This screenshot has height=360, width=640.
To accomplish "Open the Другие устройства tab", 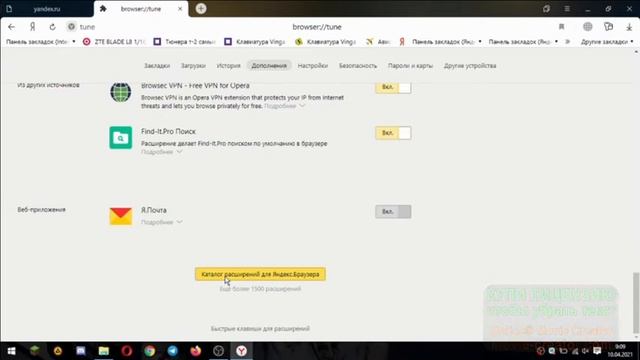I will coord(470,66).
